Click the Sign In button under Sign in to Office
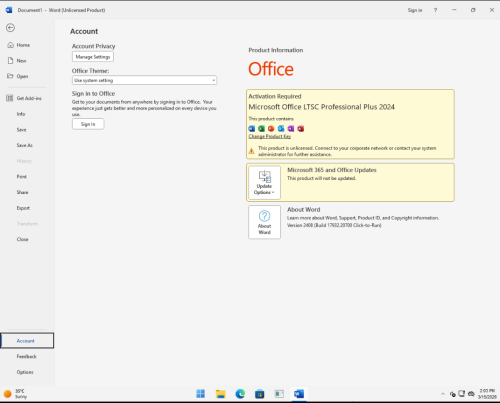The image size is (500, 403). (88, 124)
